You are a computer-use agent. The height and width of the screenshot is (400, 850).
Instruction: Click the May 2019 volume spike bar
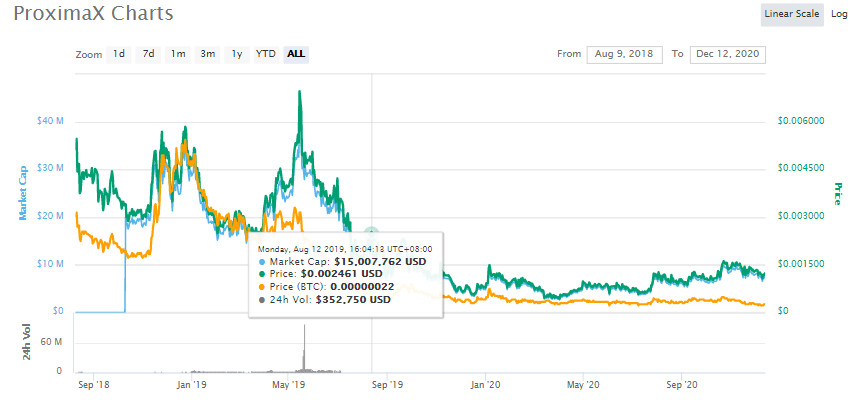click(304, 350)
